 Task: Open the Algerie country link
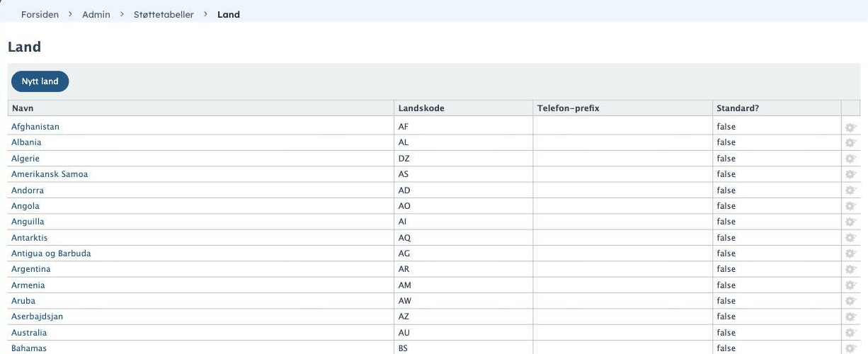(x=25, y=159)
